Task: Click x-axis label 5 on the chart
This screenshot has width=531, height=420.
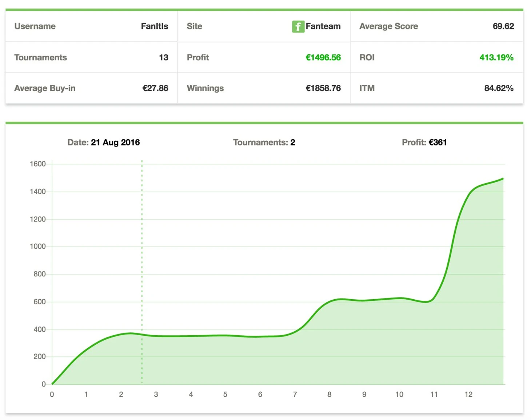Action: pos(225,395)
